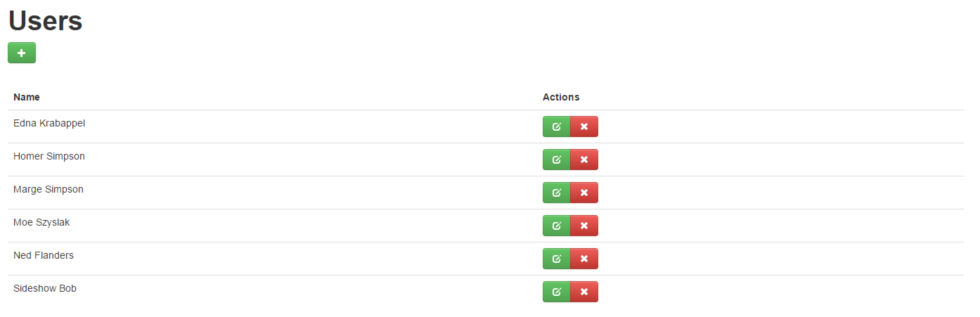Delete the Moe Szyslak user
Image resolution: width=980 pixels, height=317 pixels.
(x=584, y=226)
